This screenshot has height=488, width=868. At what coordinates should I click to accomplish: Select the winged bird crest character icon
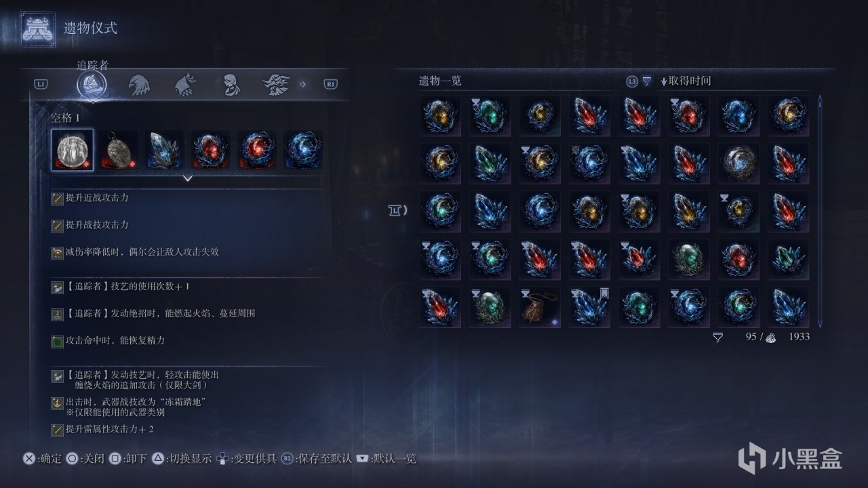click(276, 85)
